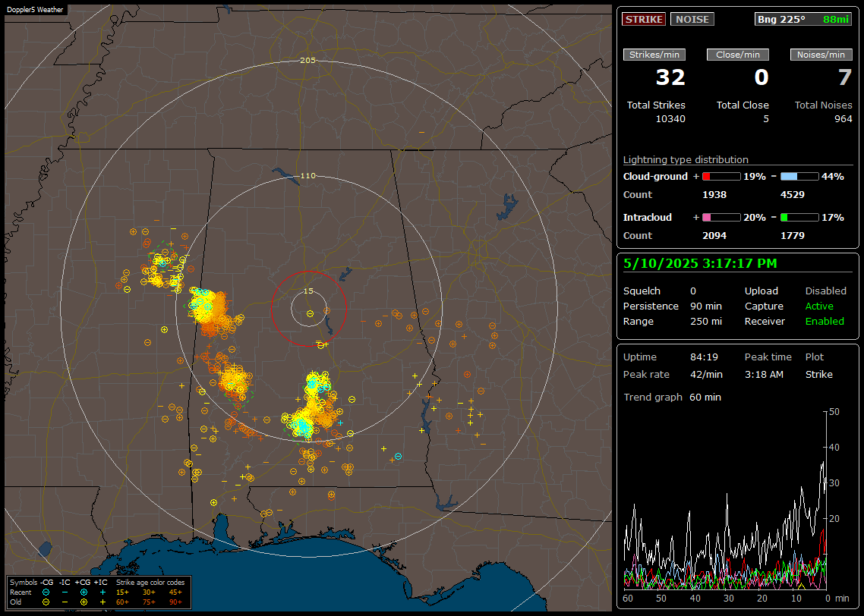Click the Trend graph 60 min value

pyautogui.click(x=705, y=398)
